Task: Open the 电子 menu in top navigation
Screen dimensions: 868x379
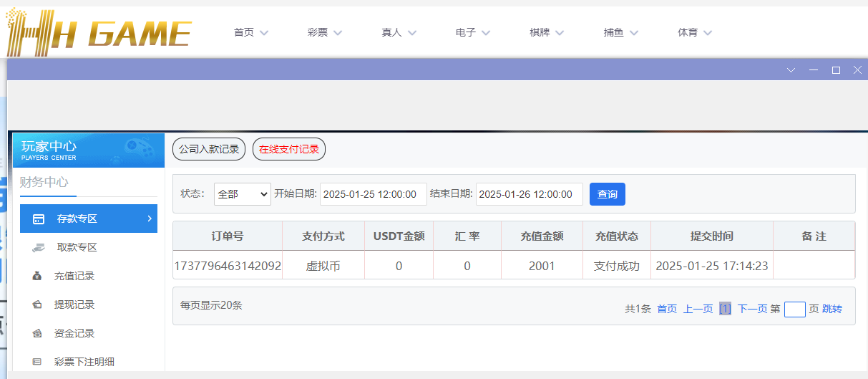Action: [x=472, y=32]
